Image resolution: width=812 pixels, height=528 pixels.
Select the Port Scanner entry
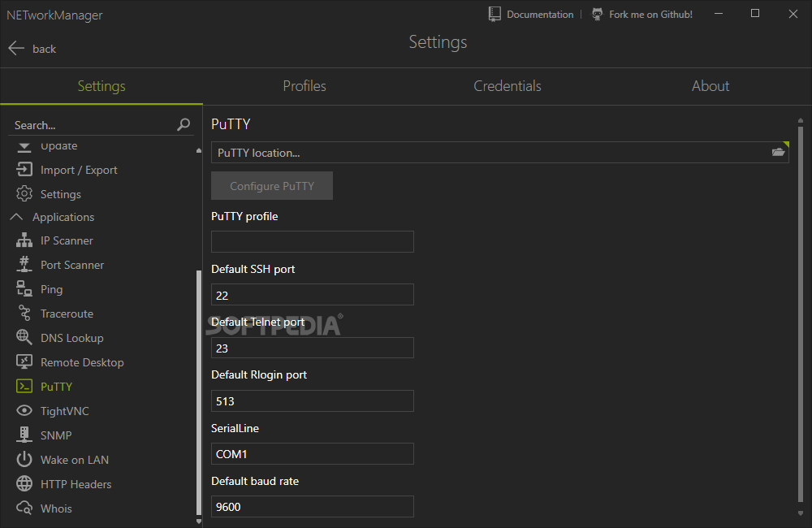tap(72, 265)
